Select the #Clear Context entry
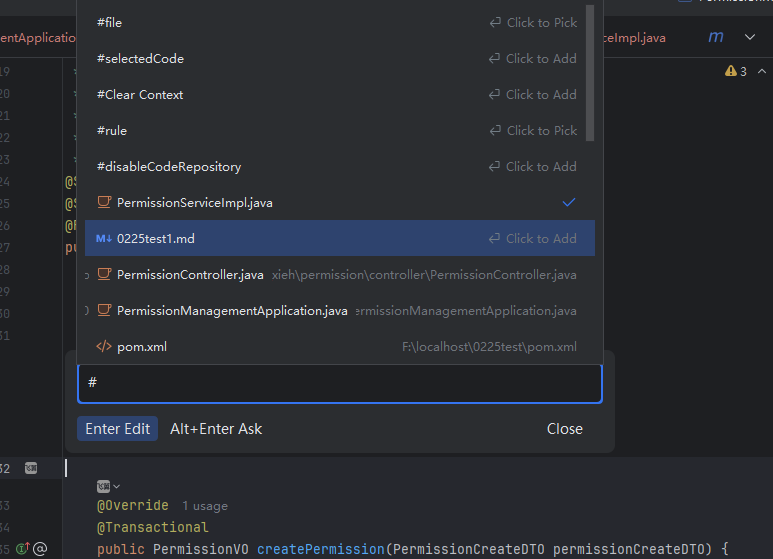The height and width of the screenshot is (559, 773). click(140, 95)
